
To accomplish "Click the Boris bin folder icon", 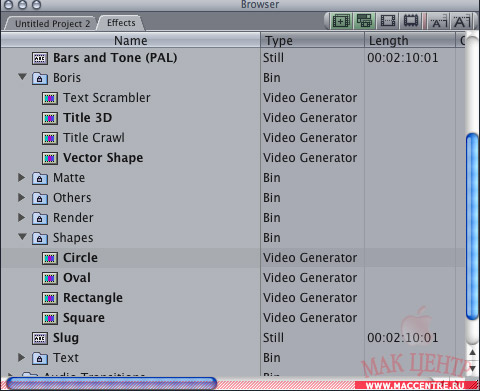I will [40, 78].
